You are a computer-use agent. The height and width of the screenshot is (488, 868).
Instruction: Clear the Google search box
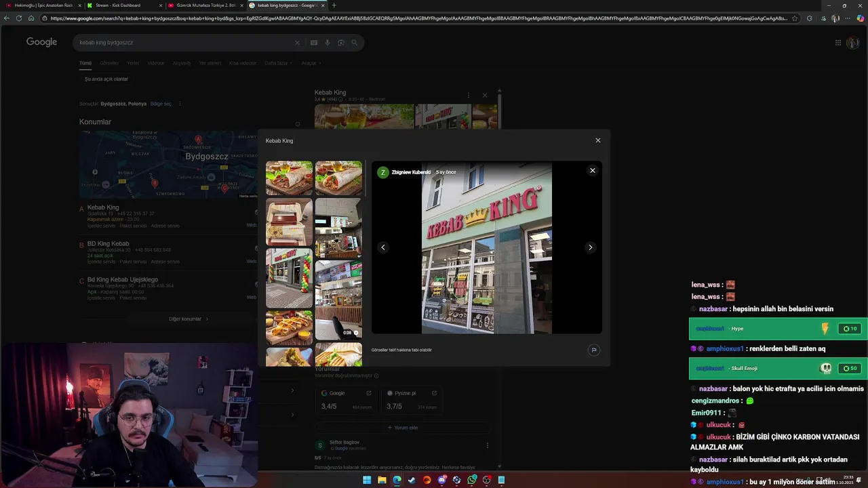click(297, 43)
